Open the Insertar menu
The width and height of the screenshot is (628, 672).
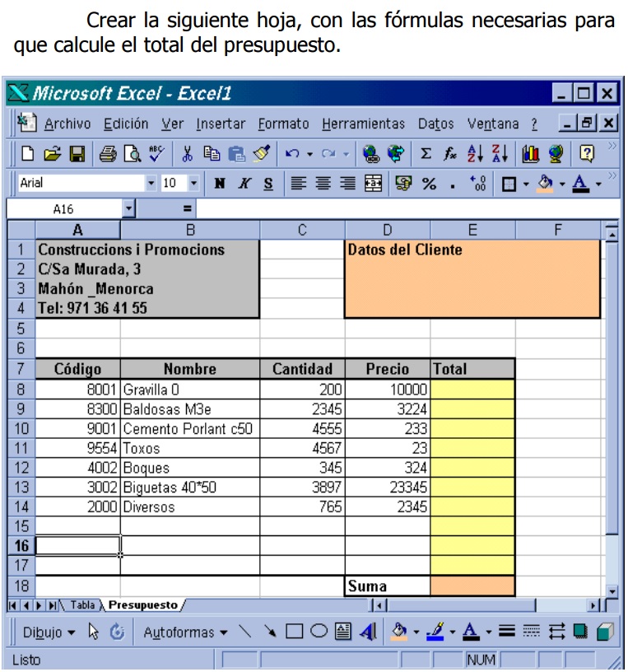221,124
